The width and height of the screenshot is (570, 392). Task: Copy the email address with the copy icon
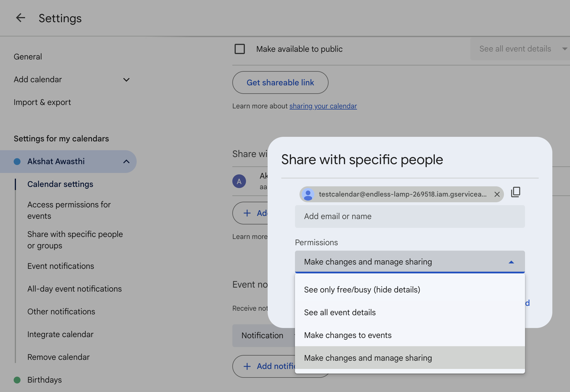516,192
